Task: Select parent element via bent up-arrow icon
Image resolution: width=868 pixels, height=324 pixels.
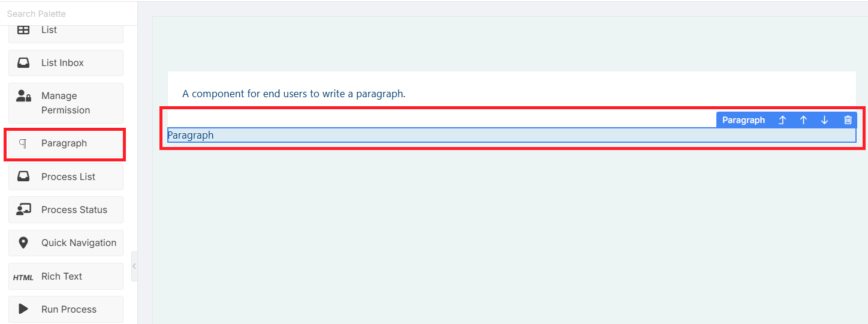Action: [x=782, y=120]
